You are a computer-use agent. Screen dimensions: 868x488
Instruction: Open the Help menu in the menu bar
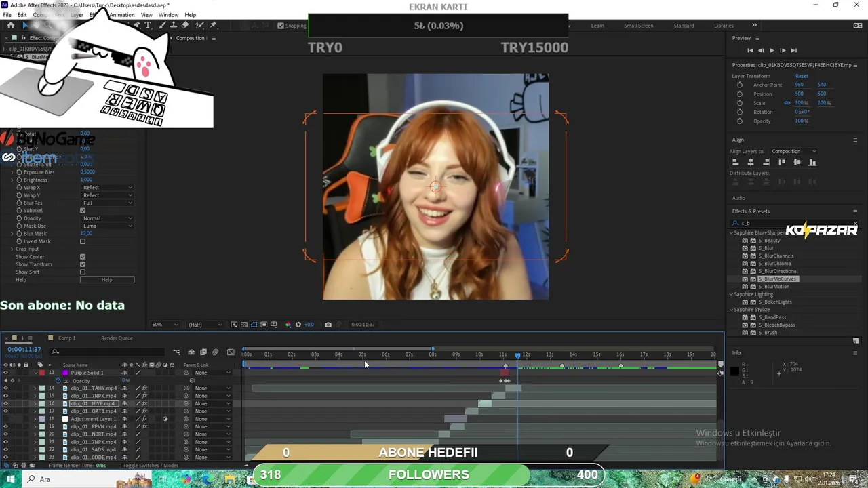[191, 15]
